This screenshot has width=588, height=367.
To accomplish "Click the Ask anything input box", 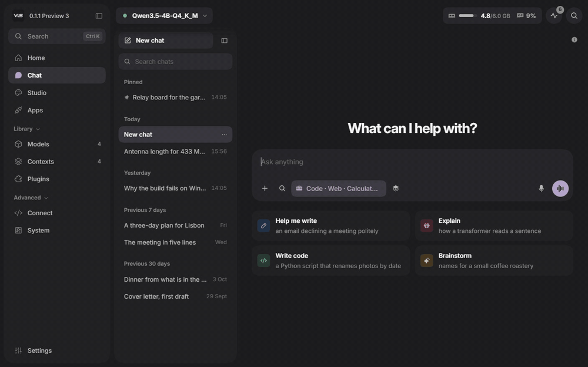I will tap(413, 162).
